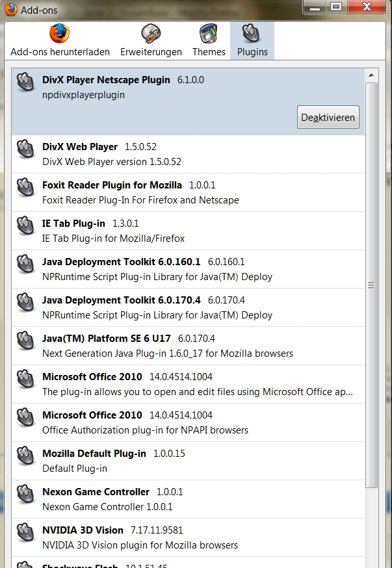Screen dimensions: 392x568
Task: Click the DivX Web Player plugin icon
Action: pos(25,149)
